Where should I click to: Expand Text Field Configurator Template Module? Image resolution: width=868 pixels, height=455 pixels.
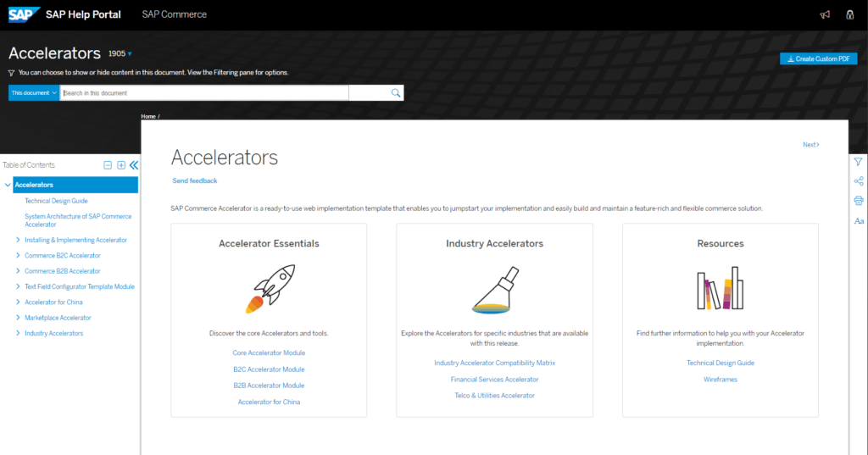pos(19,286)
